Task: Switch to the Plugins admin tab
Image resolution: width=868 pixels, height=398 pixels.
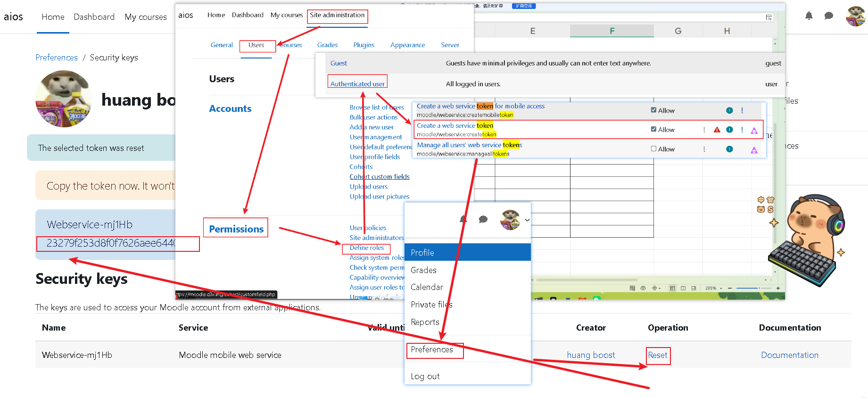Action: [x=364, y=45]
